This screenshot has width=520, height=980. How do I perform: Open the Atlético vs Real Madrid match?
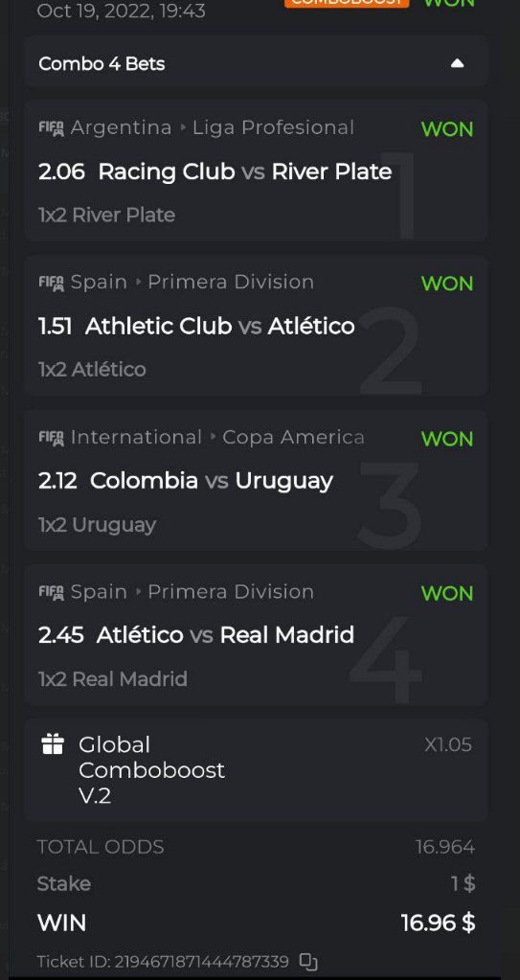click(225, 635)
